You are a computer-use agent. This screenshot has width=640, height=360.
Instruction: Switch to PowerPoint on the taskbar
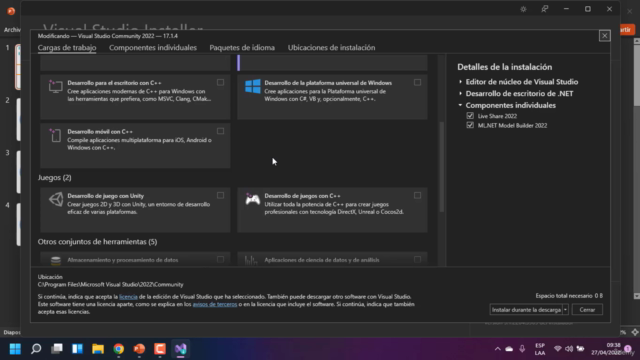(x=139, y=349)
